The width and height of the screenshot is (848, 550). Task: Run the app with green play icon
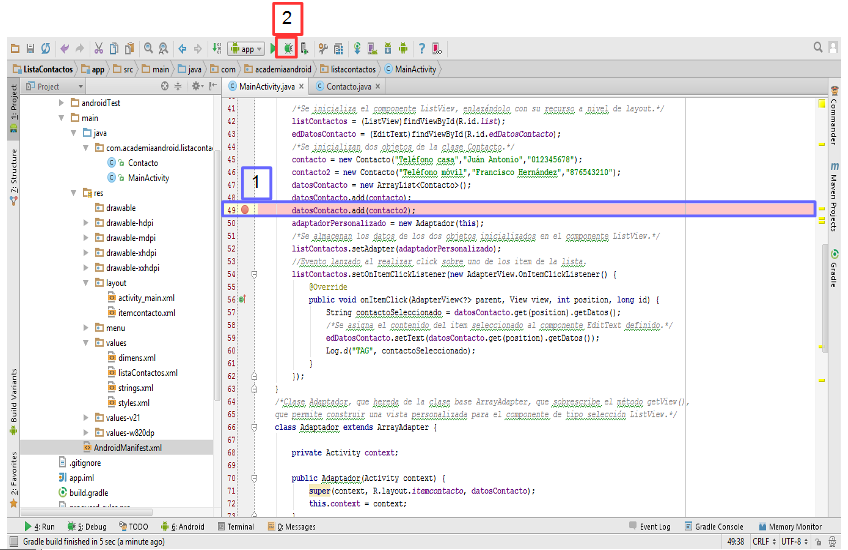(273, 49)
